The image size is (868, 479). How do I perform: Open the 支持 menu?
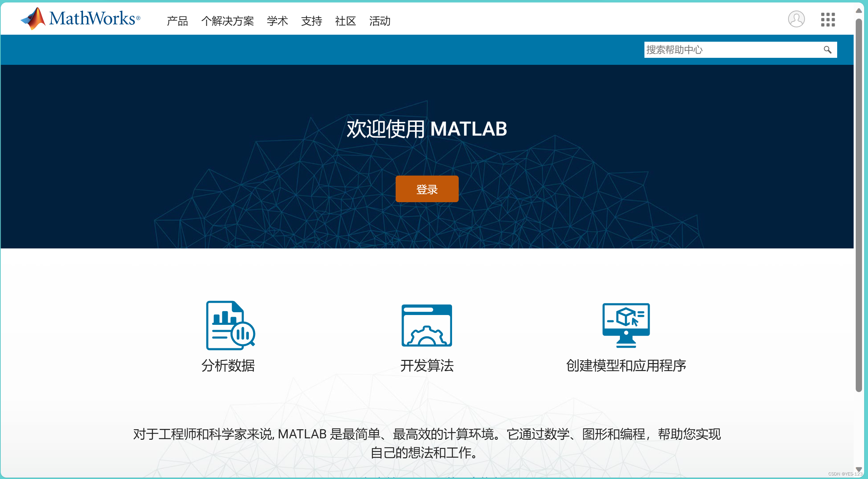click(312, 21)
